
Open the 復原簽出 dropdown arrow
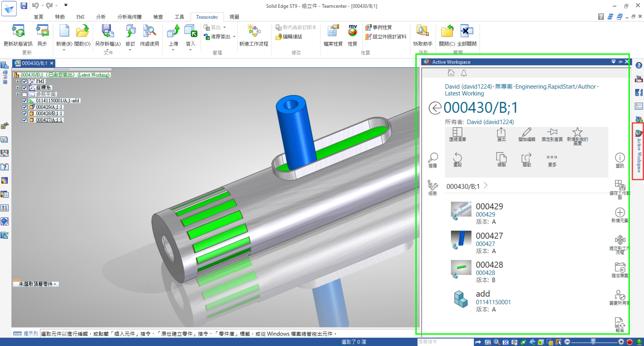click(234, 37)
